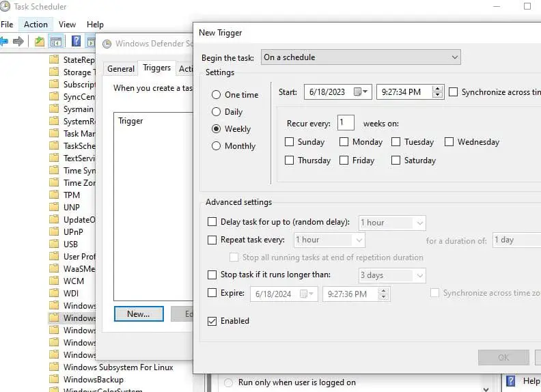
Task: Click the Back arrow in toolbar
Action: pos(4,42)
